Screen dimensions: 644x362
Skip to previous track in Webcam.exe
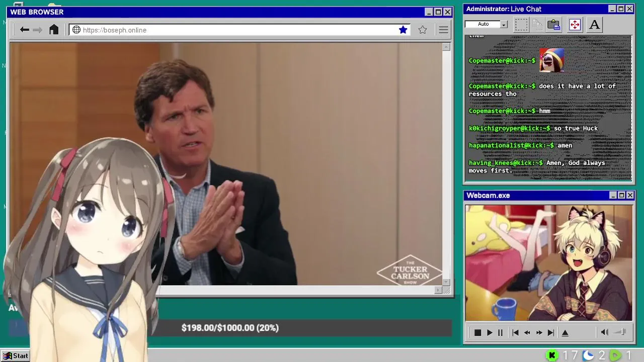click(515, 333)
